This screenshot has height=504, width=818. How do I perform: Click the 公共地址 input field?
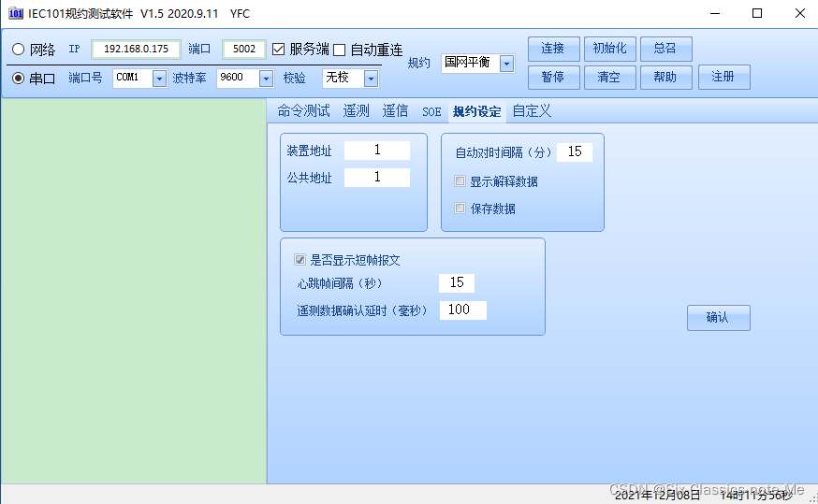(377, 178)
